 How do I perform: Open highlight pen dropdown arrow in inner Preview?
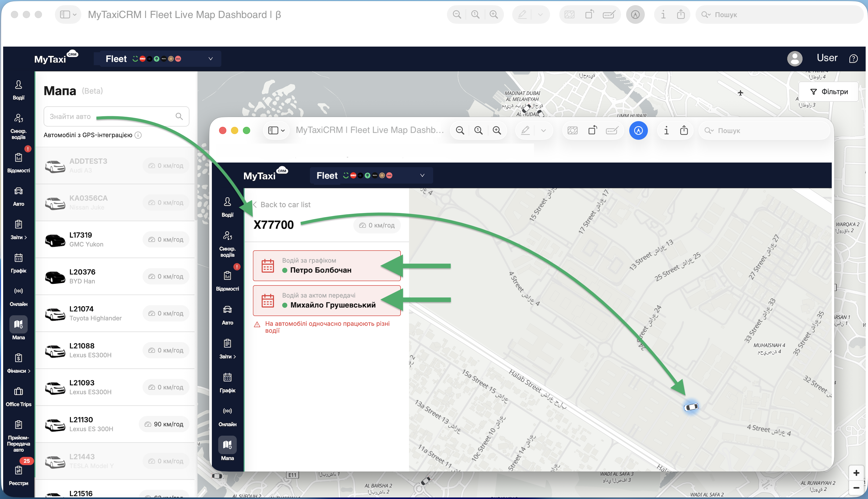(x=543, y=130)
